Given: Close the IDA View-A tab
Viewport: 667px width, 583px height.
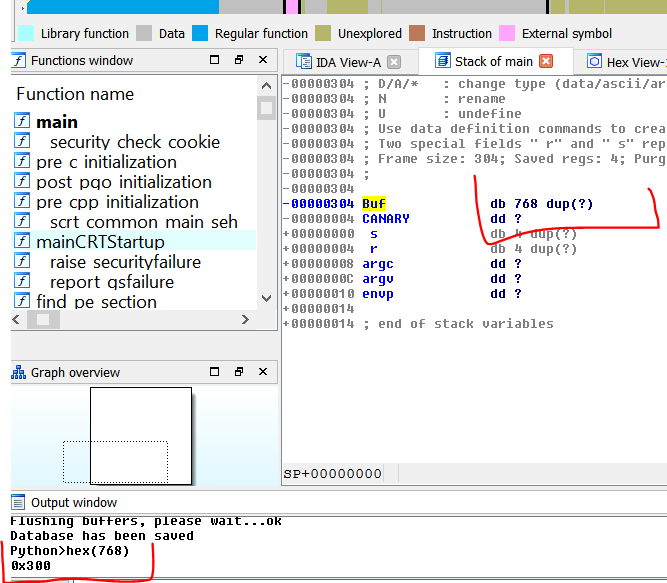Looking at the screenshot, I should point(394,62).
